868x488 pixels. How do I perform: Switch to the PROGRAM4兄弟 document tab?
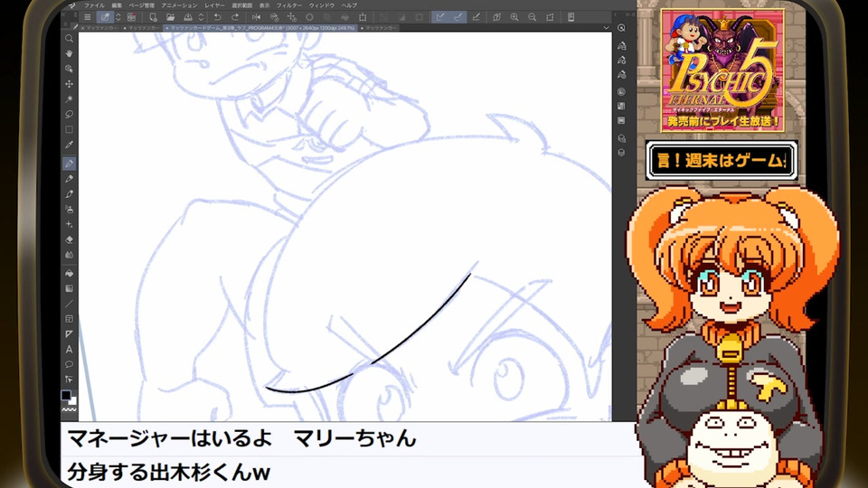(x=260, y=28)
